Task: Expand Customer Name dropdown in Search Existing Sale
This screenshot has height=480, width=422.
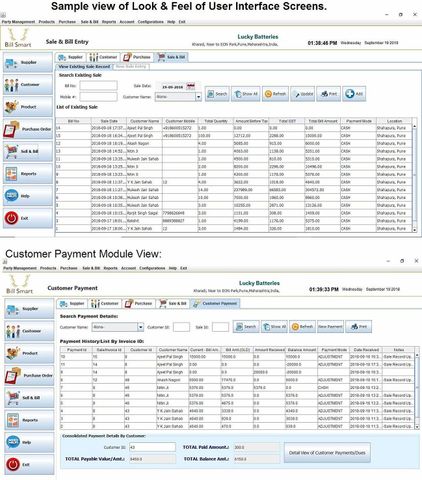Action: click(x=198, y=97)
